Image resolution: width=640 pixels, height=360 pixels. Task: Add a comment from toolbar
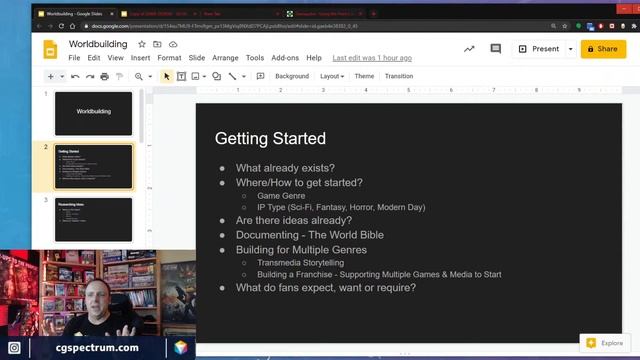tap(260, 76)
